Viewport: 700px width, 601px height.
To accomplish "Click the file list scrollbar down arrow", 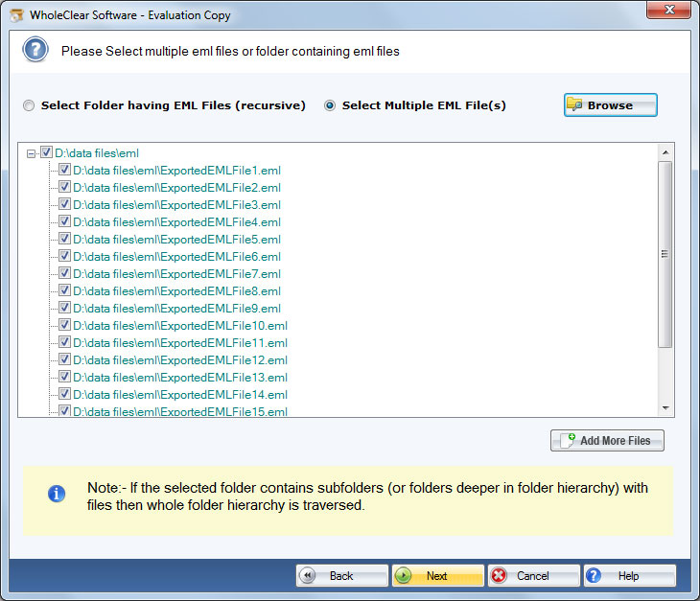I will pos(665,407).
